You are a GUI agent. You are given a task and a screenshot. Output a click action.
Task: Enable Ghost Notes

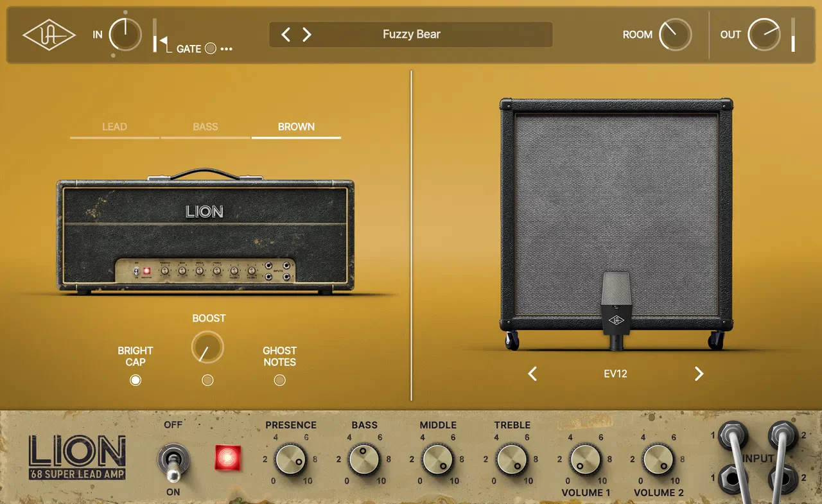click(279, 380)
